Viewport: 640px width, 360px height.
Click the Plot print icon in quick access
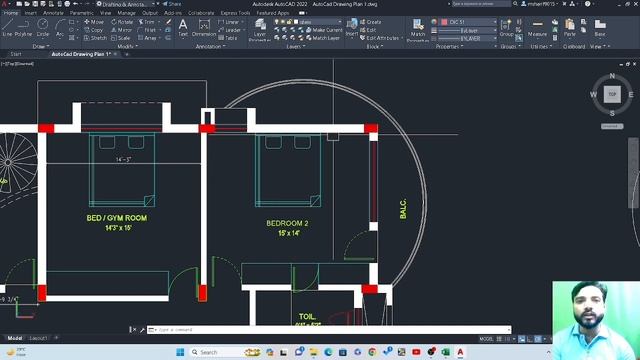[67, 4]
